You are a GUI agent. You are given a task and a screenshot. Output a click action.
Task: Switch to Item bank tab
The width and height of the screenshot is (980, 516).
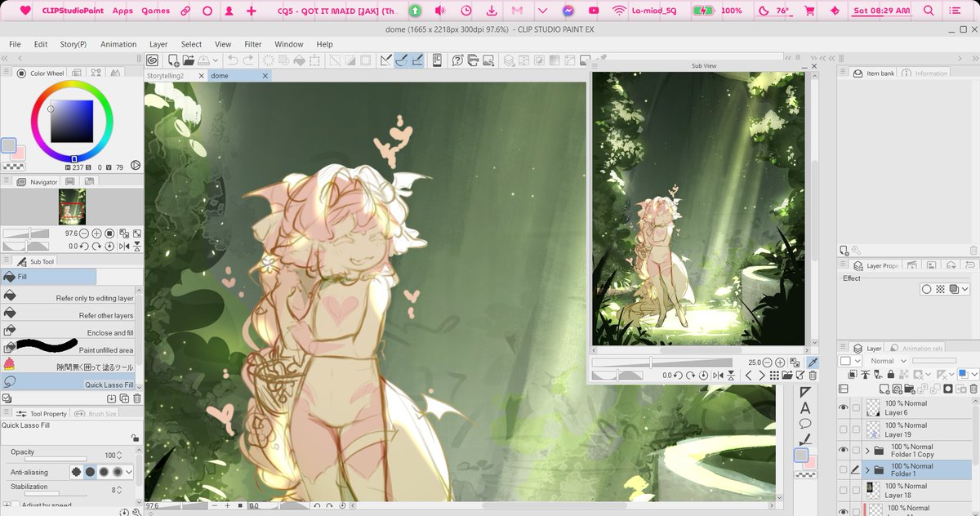click(x=874, y=73)
